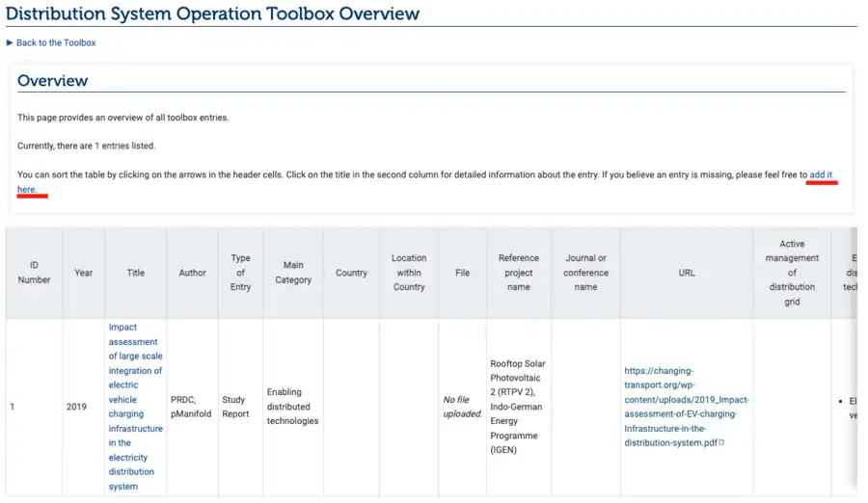Click the external link icon after the PDF URL

(721, 443)
